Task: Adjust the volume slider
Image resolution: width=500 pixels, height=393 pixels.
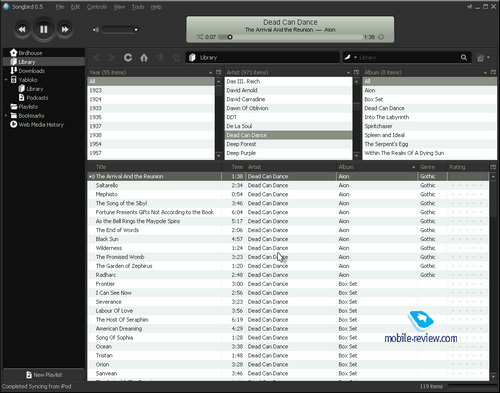Action: coord(121,30)
